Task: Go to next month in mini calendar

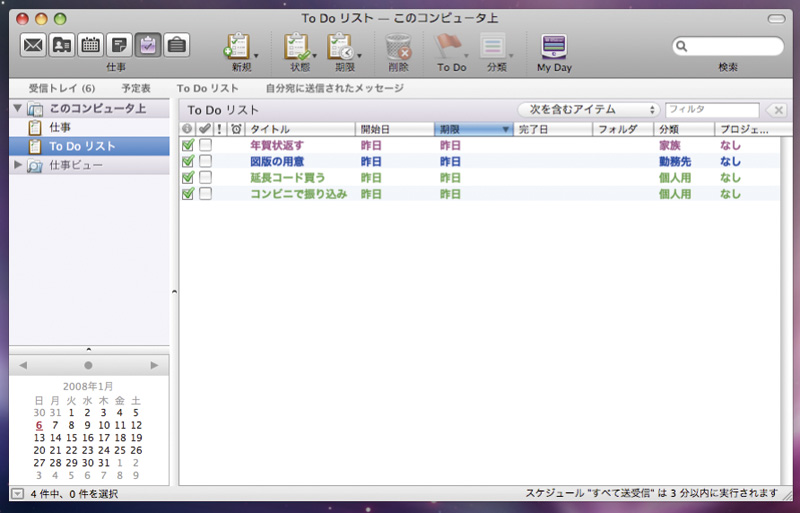Action: 154,365
